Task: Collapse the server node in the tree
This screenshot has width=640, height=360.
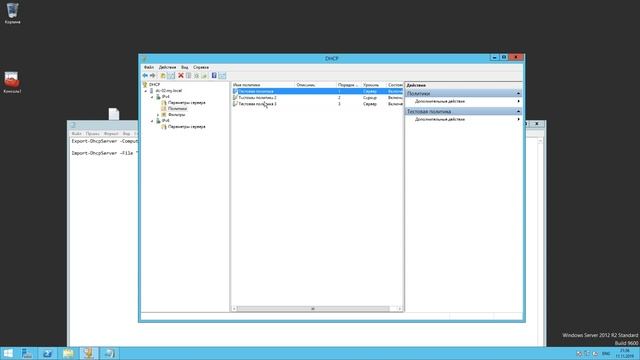Action: [x=146, y=91]
